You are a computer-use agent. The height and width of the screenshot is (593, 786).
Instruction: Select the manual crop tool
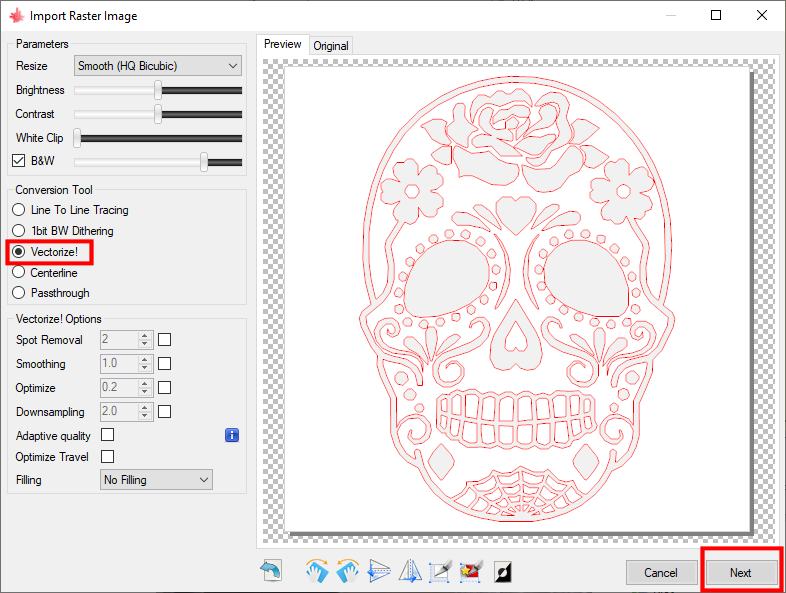pos(440,572)
